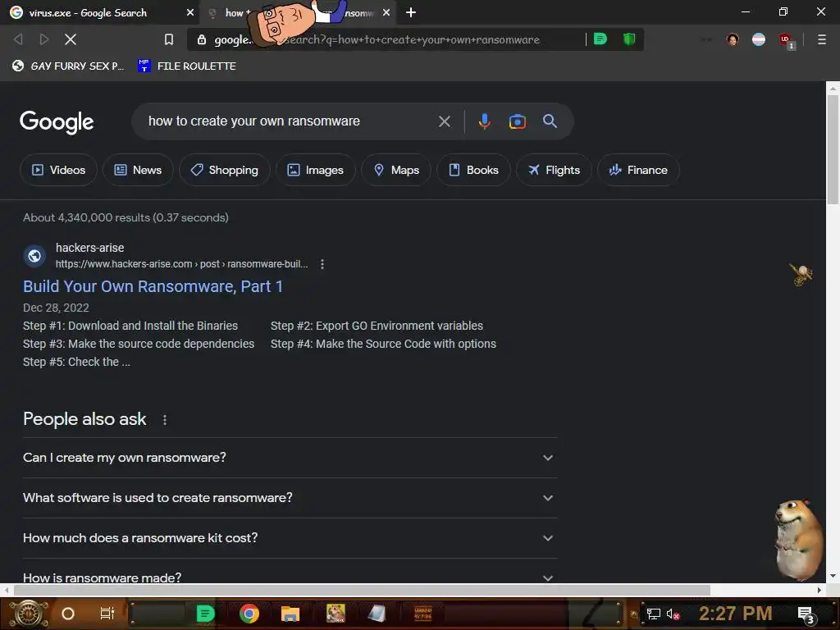The image size is (840, 630).
Task: Filter results by News
Action: pos(138,171)
